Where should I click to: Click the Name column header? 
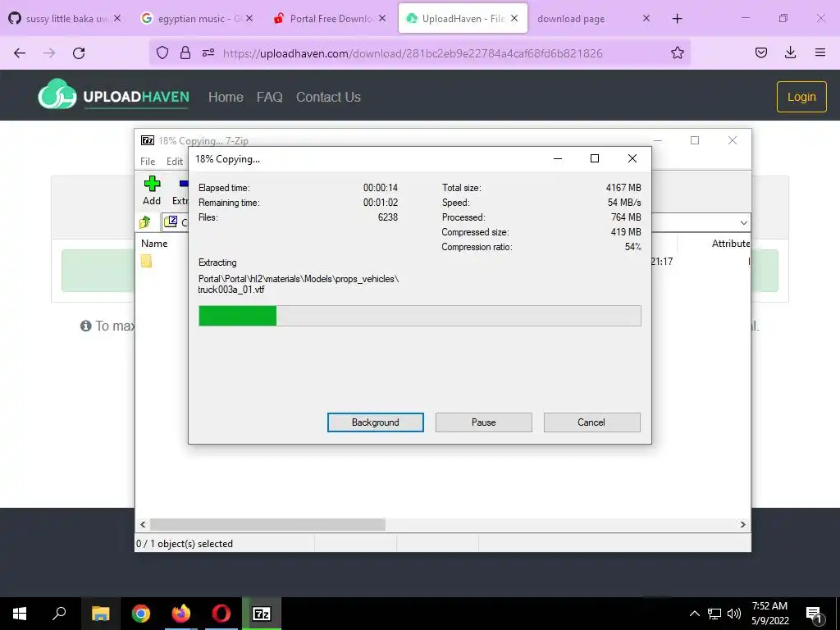pyautogui.click(x=154, y=243)
